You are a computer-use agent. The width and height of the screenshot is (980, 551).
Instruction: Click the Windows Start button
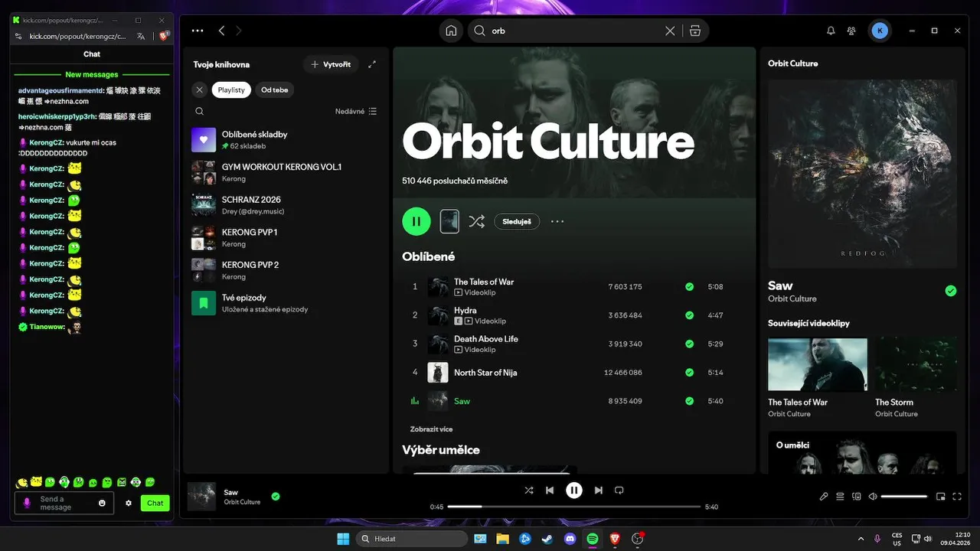[343, 539]
